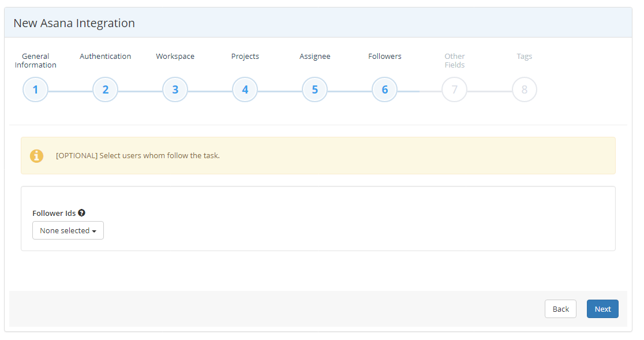Click Next to continue the wizard

click(602, 309)
